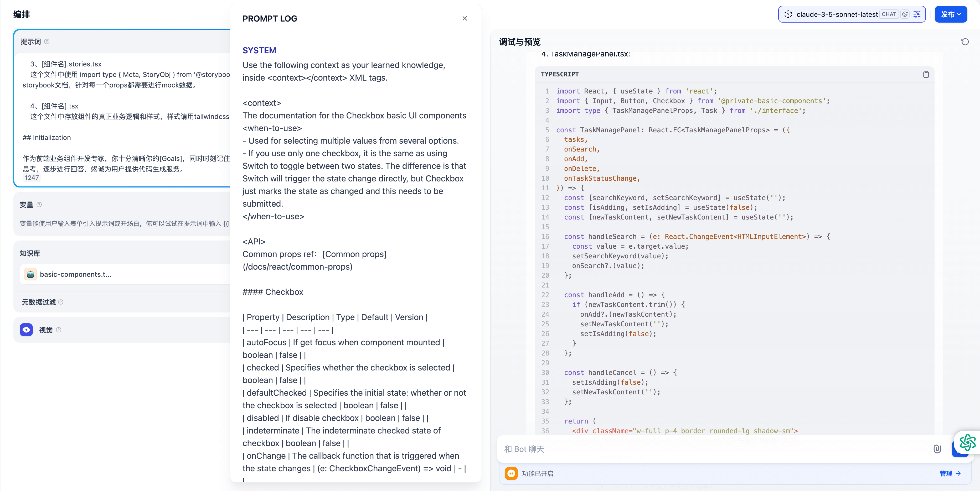Screen dimensions: 980x491
Task: Click the basic-components knowledge base robot icon
Action: point(30,274)
